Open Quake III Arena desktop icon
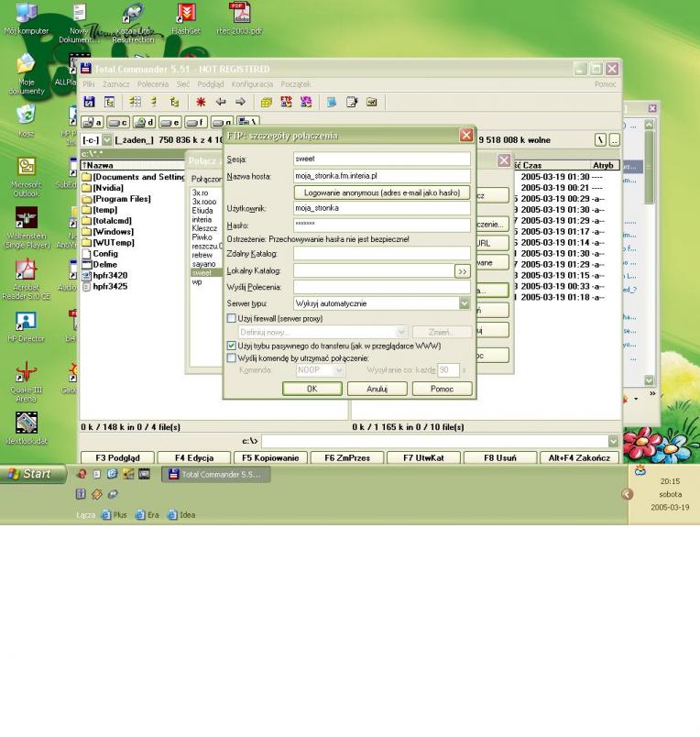 click(27, 382)
